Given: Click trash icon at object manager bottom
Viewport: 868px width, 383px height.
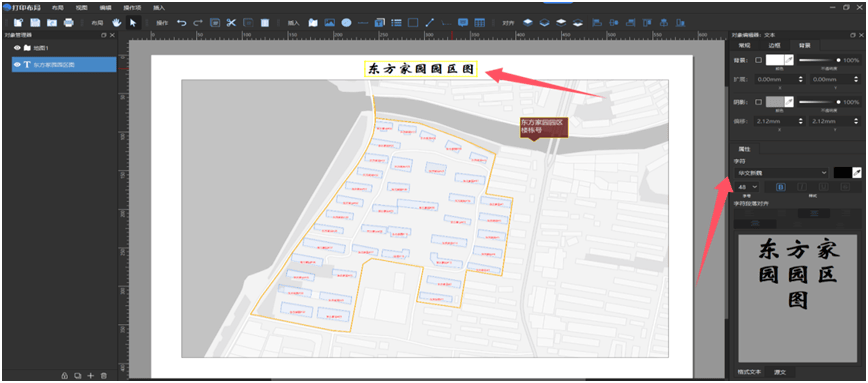Looking at the screenshot, I should tap(104, 376).
